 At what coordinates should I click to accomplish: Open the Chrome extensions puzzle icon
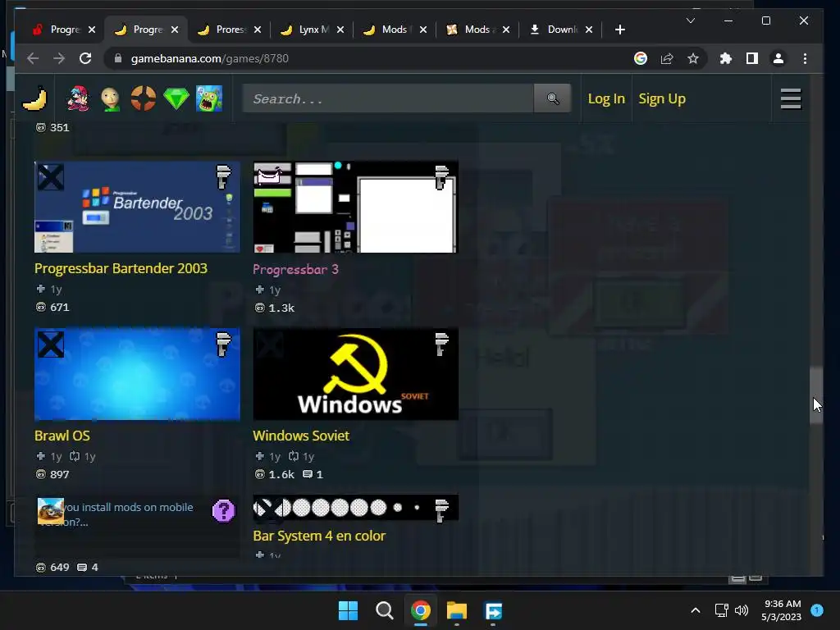click(725, 58)
